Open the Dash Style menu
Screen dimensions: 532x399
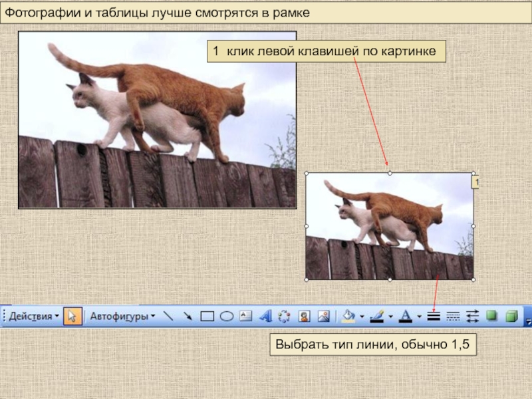click(x=454, y=316)
